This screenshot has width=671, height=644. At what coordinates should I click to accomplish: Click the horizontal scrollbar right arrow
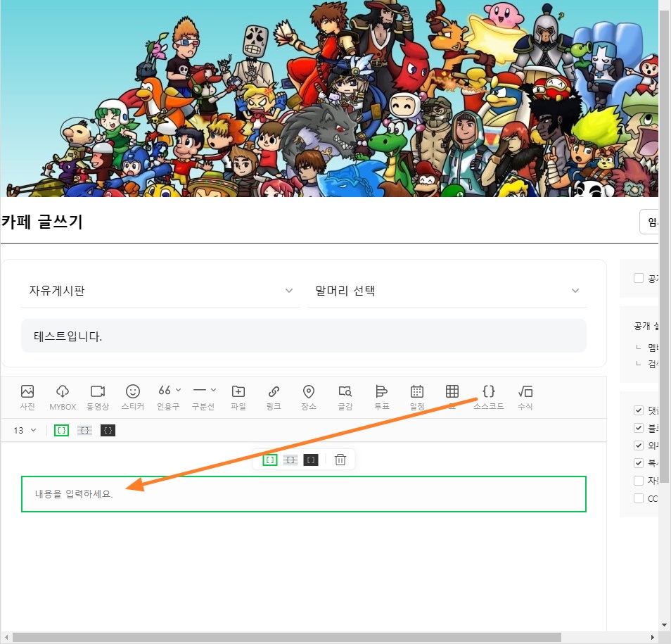653,637
